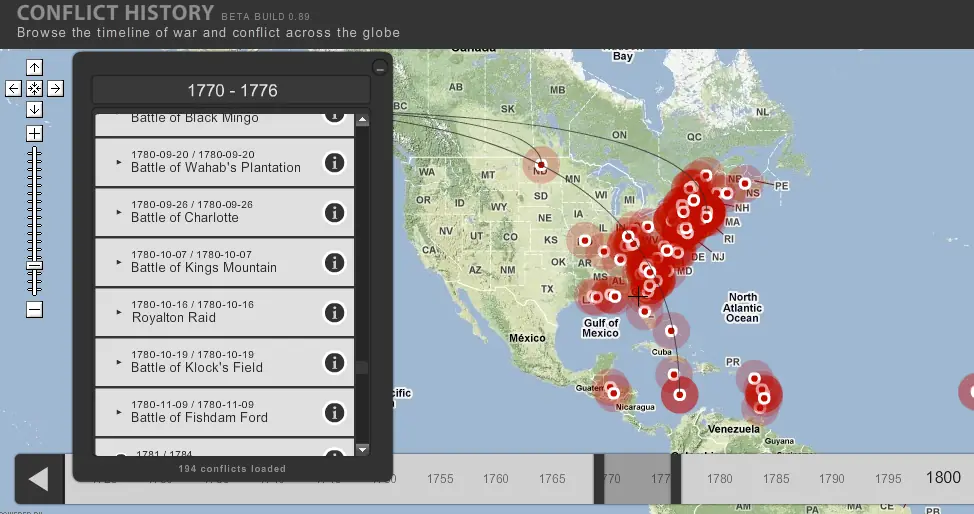Reset map view with center icon
974x514 pixels.
click(x=34, y=88)
